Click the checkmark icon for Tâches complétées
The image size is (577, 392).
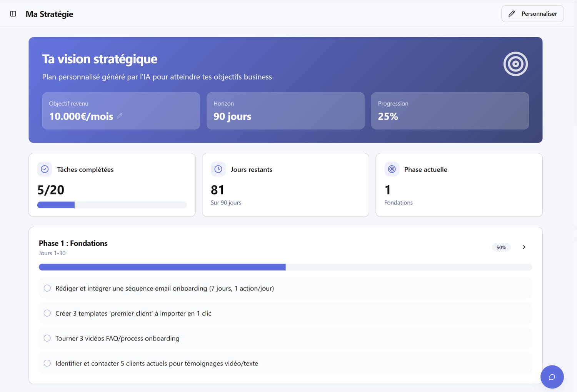click(x=45, y=169)
